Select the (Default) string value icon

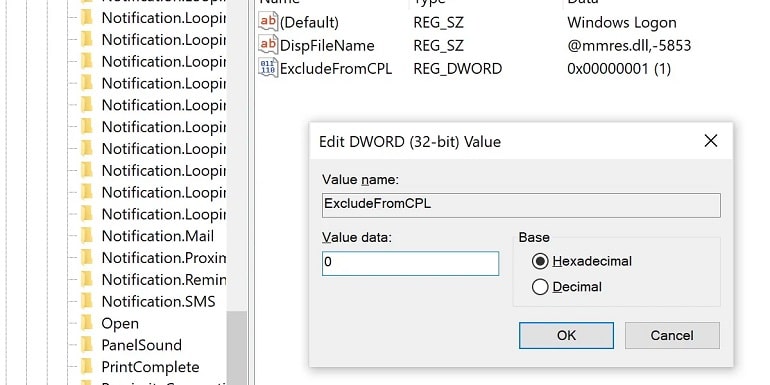[268, 22]
